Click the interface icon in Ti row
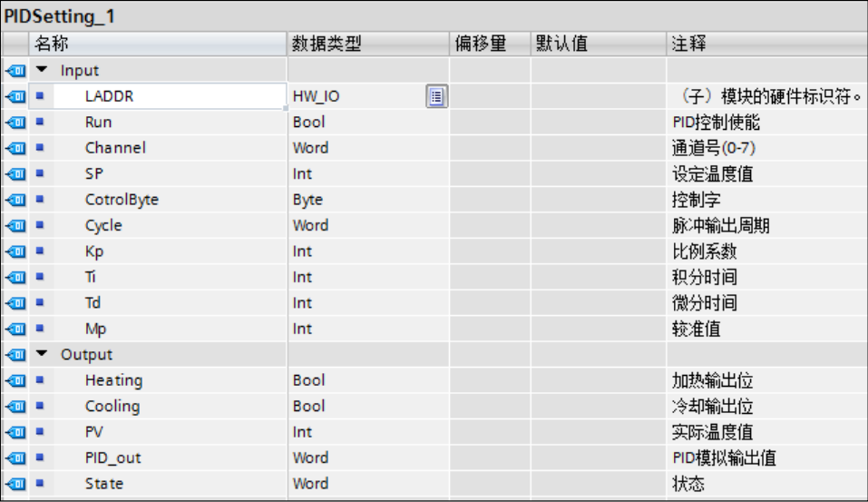The image size is (868, 502). point(15,277)
